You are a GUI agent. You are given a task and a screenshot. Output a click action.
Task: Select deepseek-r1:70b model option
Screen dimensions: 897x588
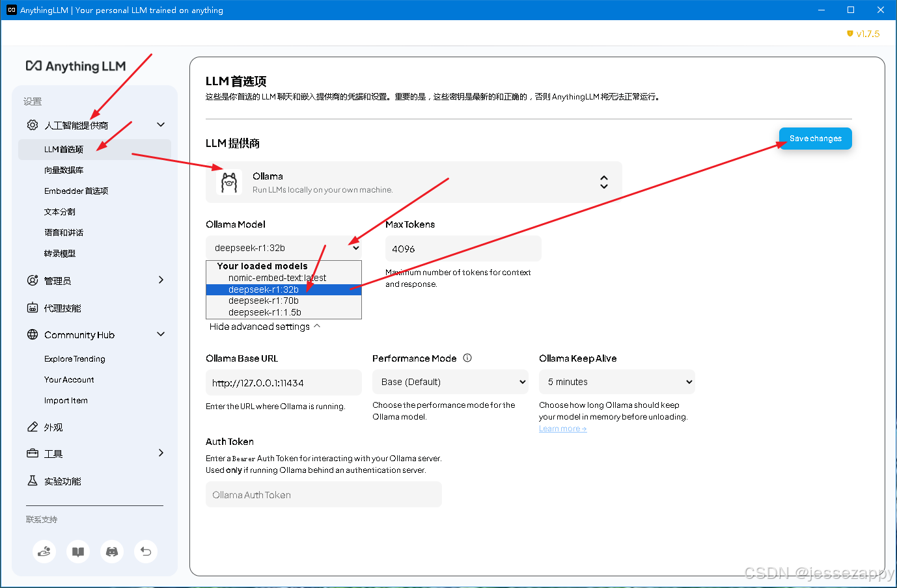[284, 301]
